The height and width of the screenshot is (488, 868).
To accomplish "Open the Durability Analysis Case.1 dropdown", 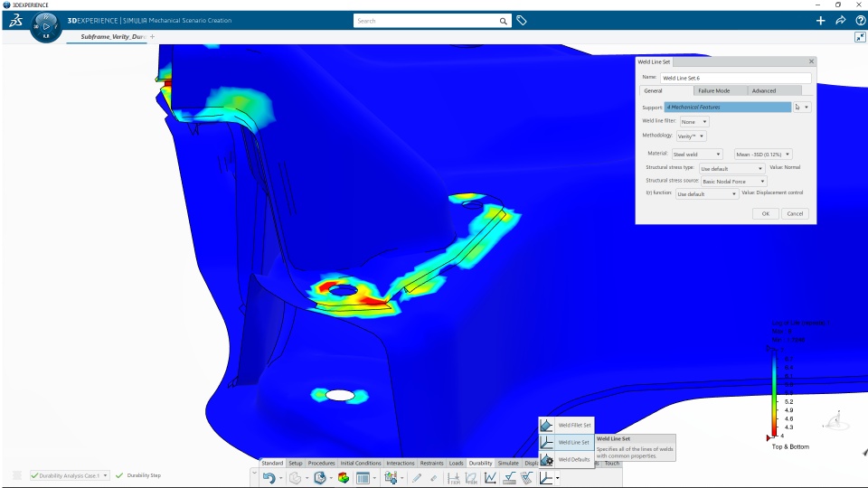I will (70, 475).
